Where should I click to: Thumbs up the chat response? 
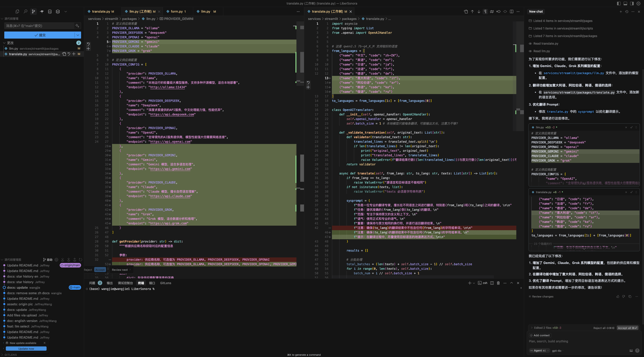pos(618,296)
